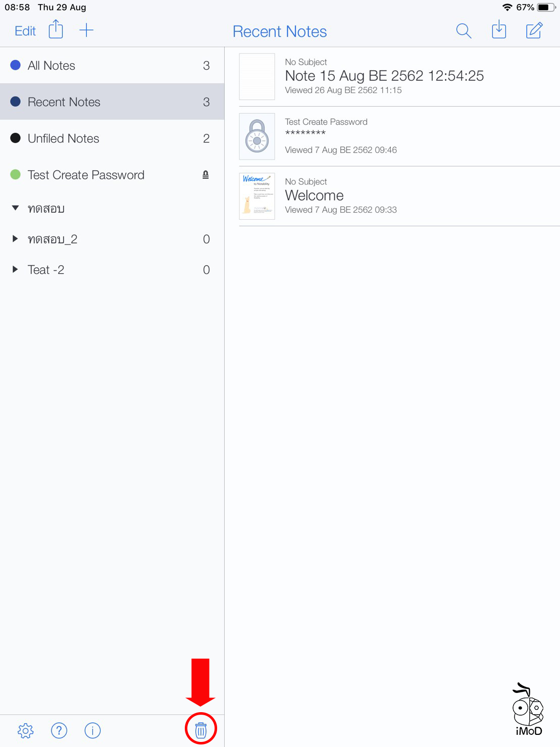Screen dimensions: 560x747
Task: Collapse the ทดสอบ group triangle
Action: (x=15, y=208)
